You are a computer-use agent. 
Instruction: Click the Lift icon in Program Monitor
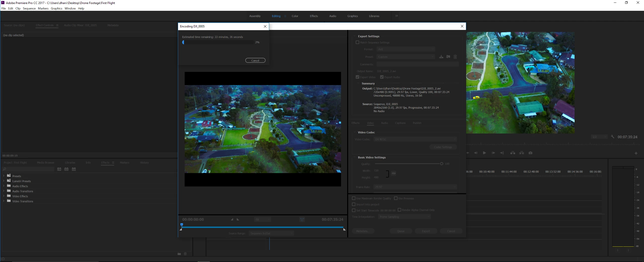coord(512,153)
